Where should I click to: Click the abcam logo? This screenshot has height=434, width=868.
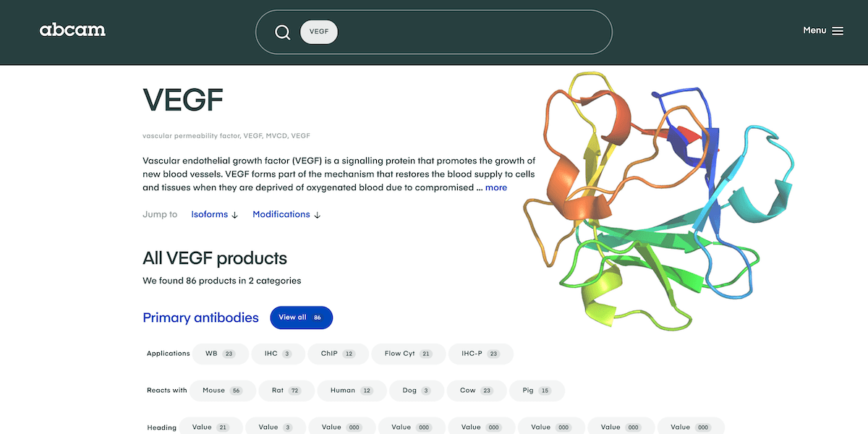(x=72, y=30)
